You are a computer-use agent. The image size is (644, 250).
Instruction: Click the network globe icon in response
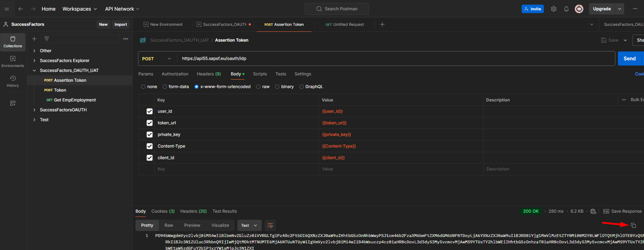pyautogui.click(x=593, y=211)
